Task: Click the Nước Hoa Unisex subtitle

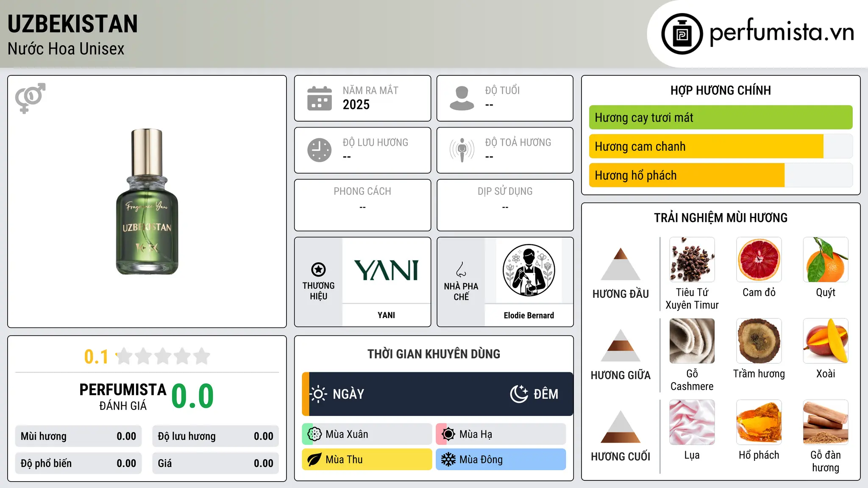Action: pos(66,49)
